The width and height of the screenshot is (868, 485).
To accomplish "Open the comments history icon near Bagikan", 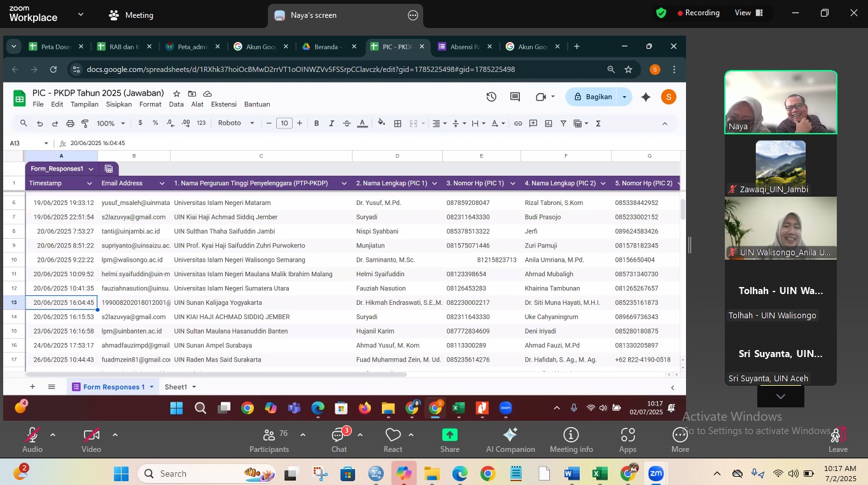I will click(515, 97).
